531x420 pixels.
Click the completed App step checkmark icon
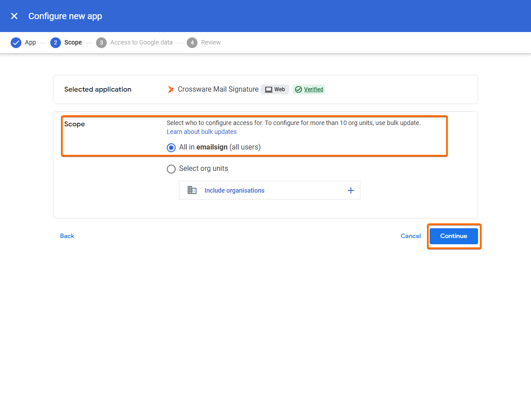pyautogui.click(x=16, y=43)
